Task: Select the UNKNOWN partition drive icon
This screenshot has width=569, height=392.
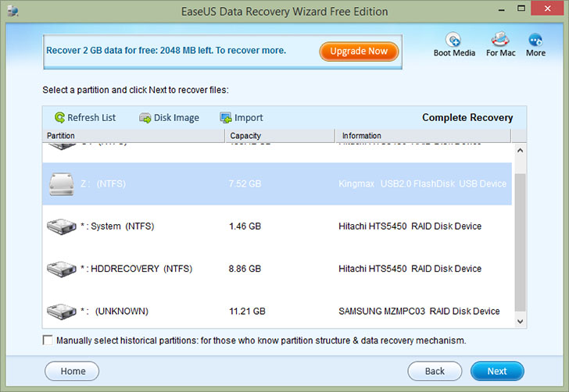Action: tap(61, 311)
